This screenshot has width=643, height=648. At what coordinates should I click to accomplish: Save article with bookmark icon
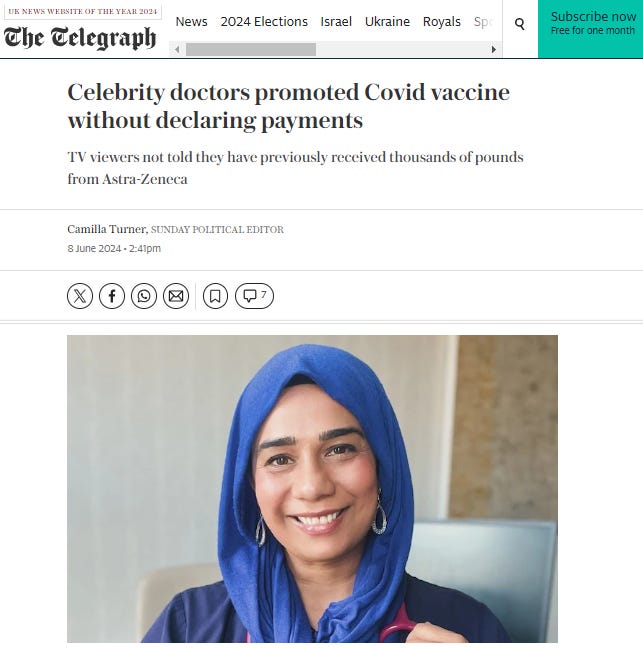(x=215, y=296)
